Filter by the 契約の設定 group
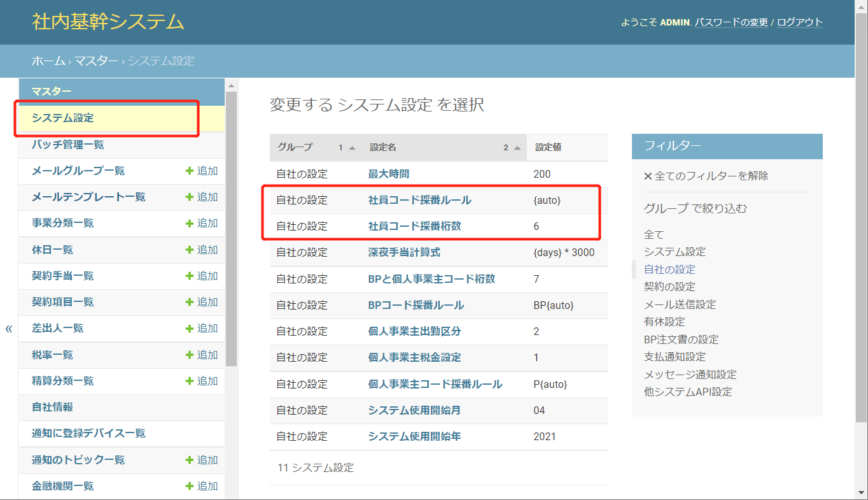The height and width of the screenshot is (500, 868). [x=669, y=287]
